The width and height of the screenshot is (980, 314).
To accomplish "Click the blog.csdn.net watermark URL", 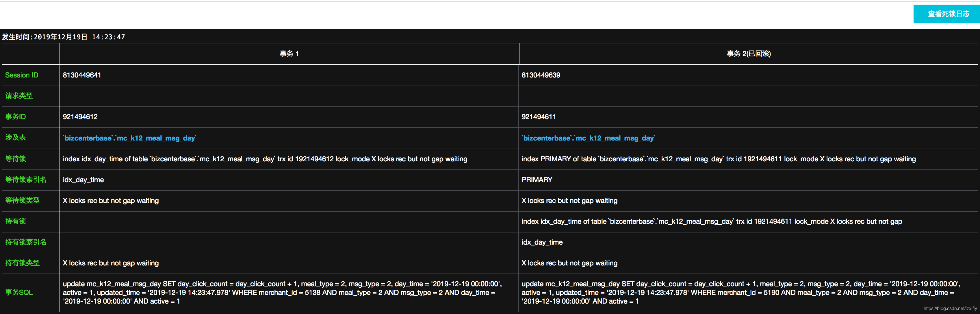I will click(950, 309).
